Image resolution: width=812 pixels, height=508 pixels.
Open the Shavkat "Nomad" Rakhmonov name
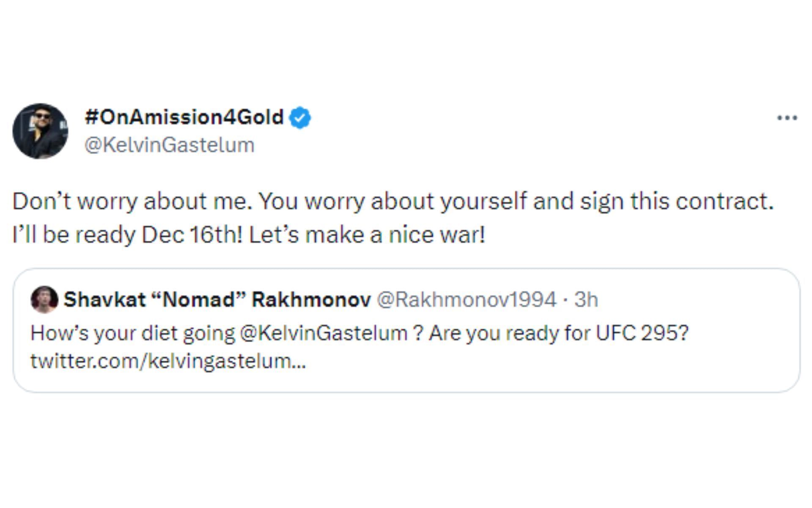coord(217,300)
